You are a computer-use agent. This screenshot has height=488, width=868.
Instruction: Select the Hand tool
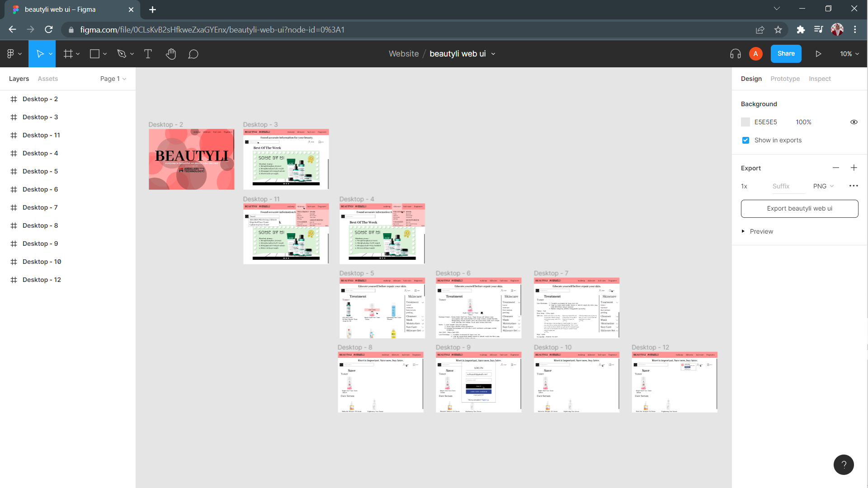click(x=170, y=54)
